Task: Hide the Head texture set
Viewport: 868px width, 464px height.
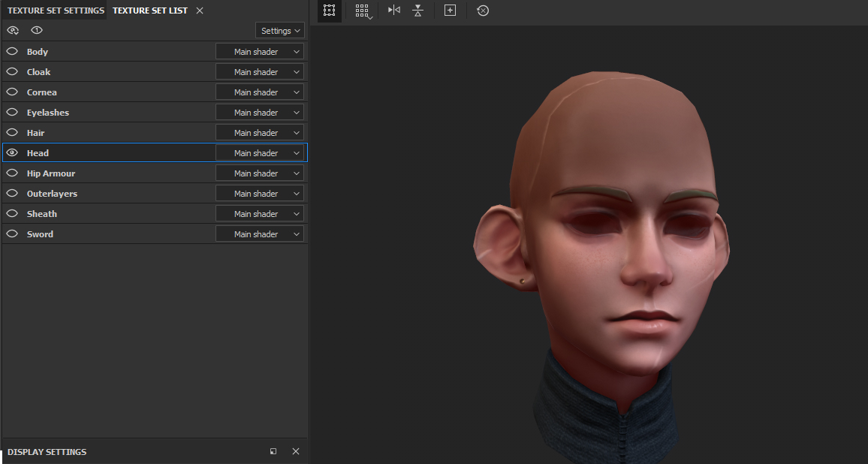Action: tap(12, 153)
